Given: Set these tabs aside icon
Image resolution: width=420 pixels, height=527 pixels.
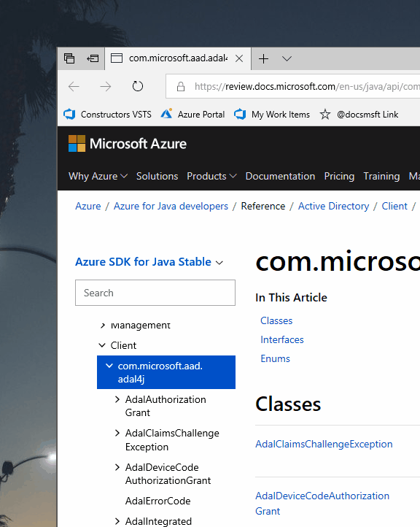Looking at the screenshot, I should pos(93,58).
